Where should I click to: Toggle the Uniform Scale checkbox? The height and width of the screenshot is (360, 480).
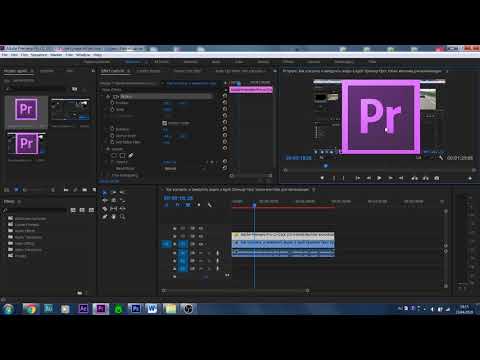(164, 123)
